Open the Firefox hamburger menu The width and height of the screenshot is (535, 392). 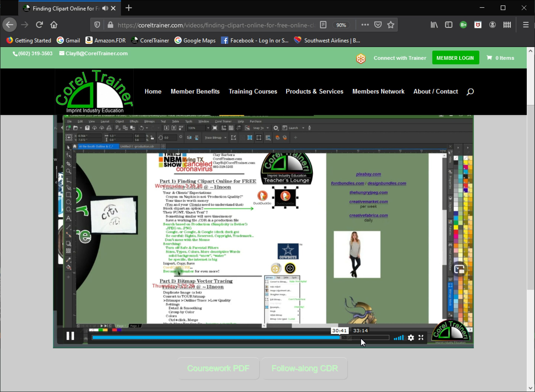click(x=526, y=25)
